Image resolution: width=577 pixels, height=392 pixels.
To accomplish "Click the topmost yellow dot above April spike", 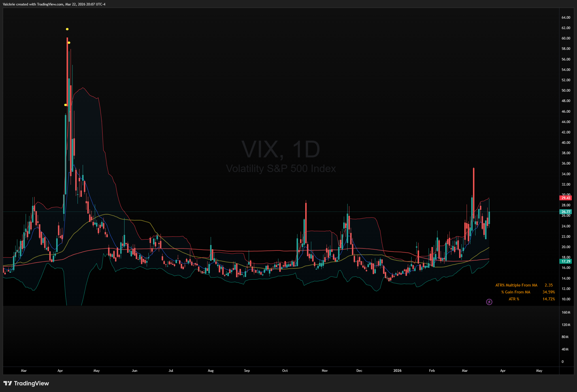I will point(67,29).
